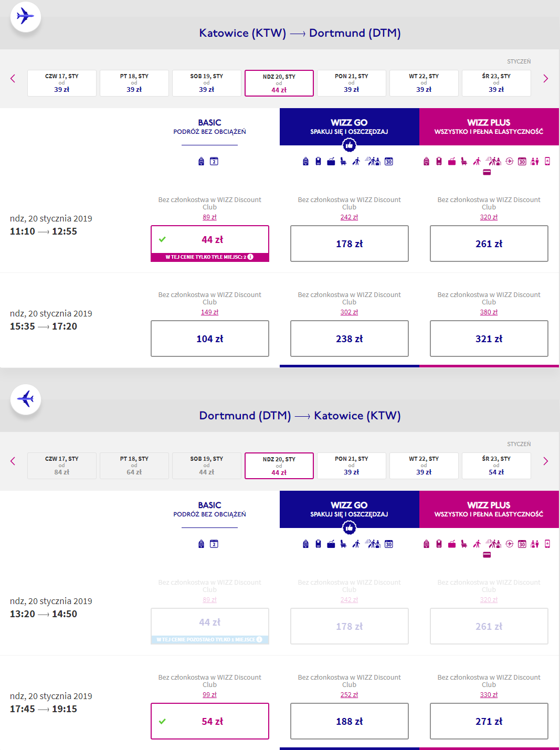
Task: Click the return WIZZ PLUS mobile phone icon
Action: click(547, 544)
